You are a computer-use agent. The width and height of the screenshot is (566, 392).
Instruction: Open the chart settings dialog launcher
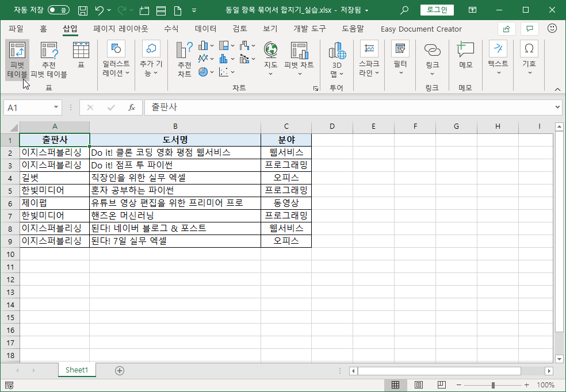point(315,89)
